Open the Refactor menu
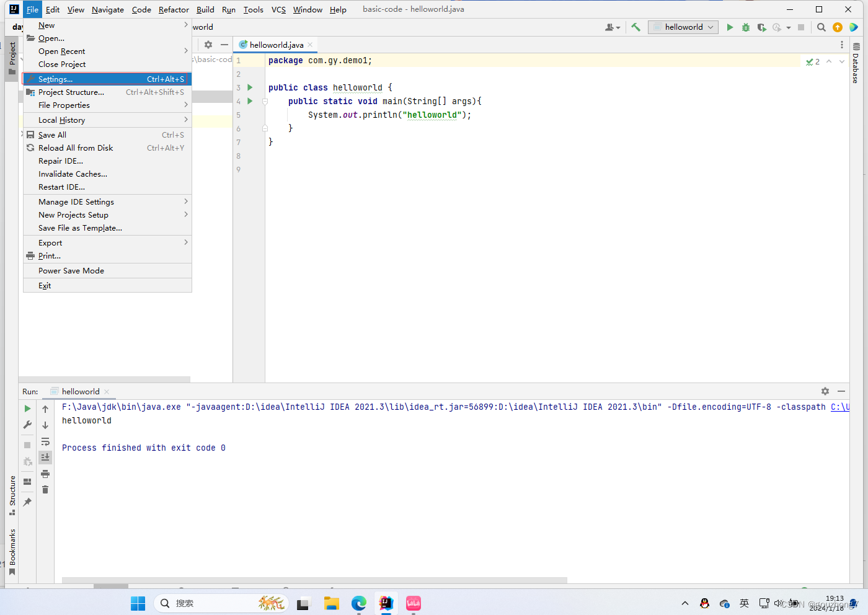This screenshot has width=868, height=615. (x=174, y=9)
